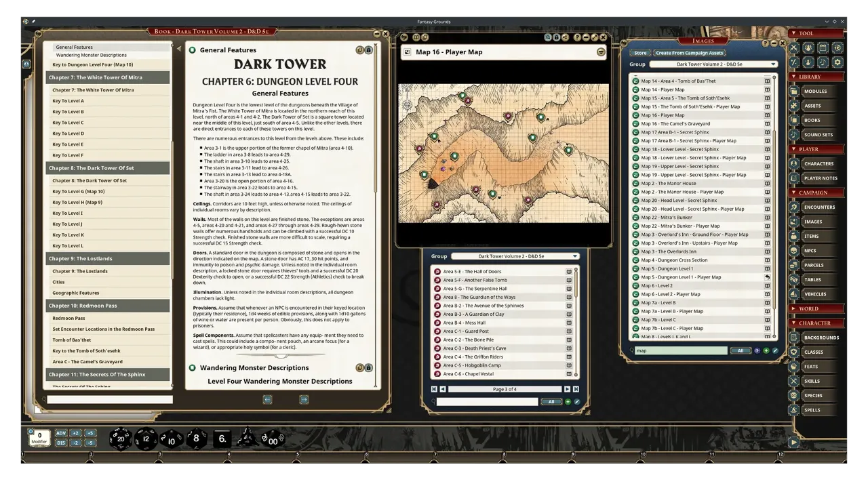Screen dimensions: 868x488
Task: Toggle -2 modifier button
Action: [75, 443]
